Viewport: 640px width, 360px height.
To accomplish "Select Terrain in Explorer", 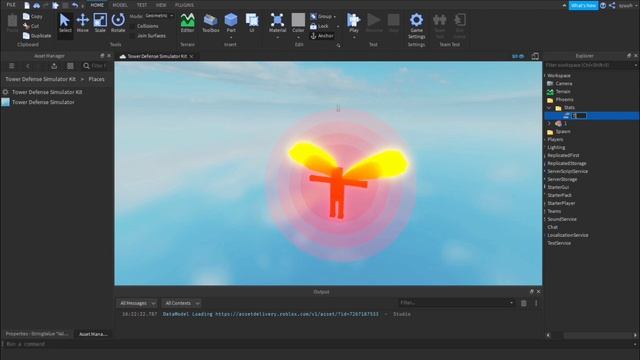I will coord(563,92).
